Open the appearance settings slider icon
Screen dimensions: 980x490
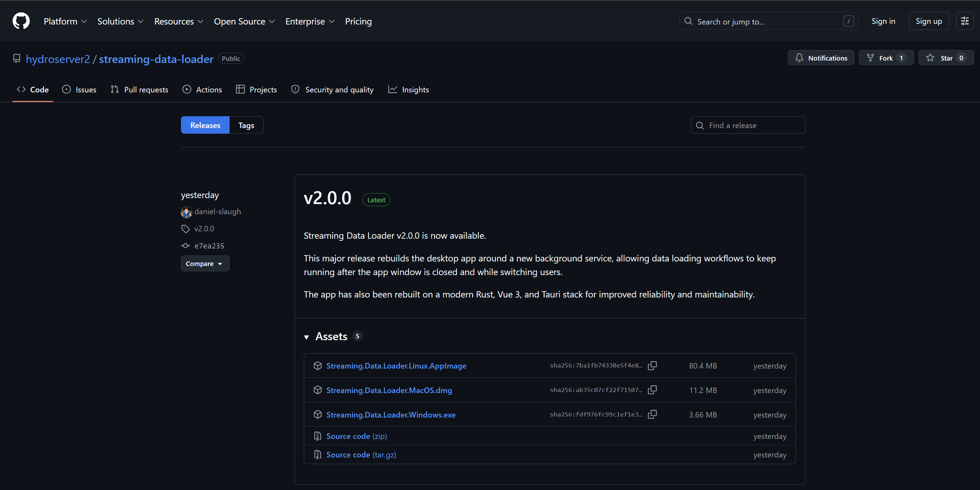click(x=964, y=21)
